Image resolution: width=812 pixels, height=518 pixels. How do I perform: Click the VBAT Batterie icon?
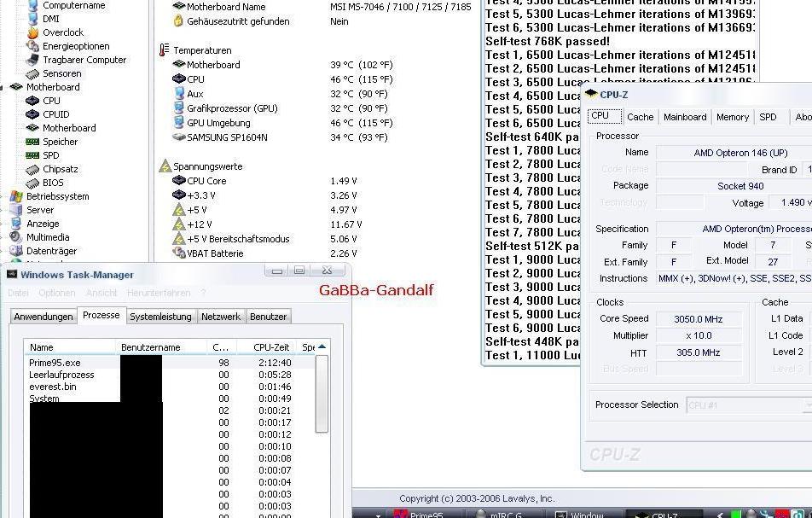(x=179, y=253)
